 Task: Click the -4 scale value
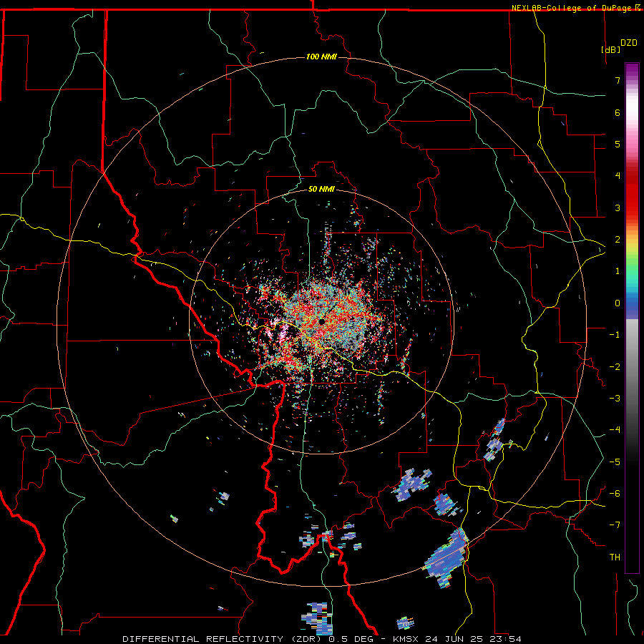click(x=615, y=430)
